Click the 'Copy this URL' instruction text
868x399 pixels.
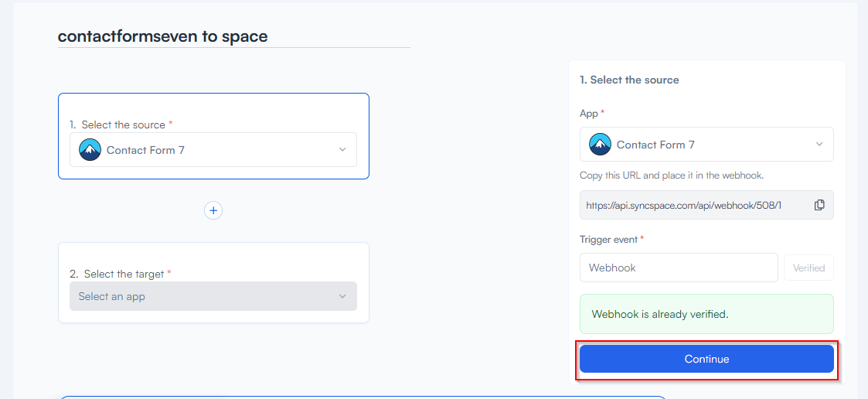tap(671, 176)
